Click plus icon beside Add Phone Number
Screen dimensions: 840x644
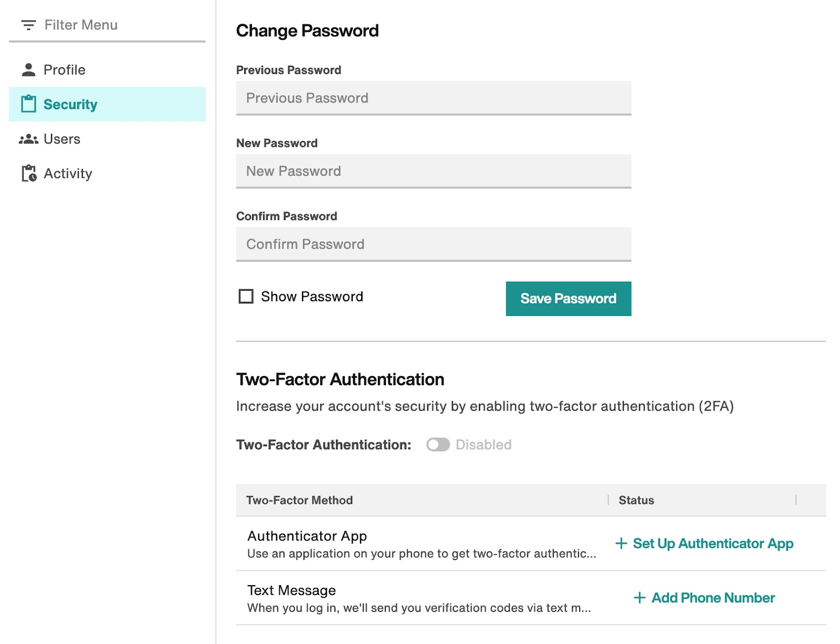coord(639,598)
